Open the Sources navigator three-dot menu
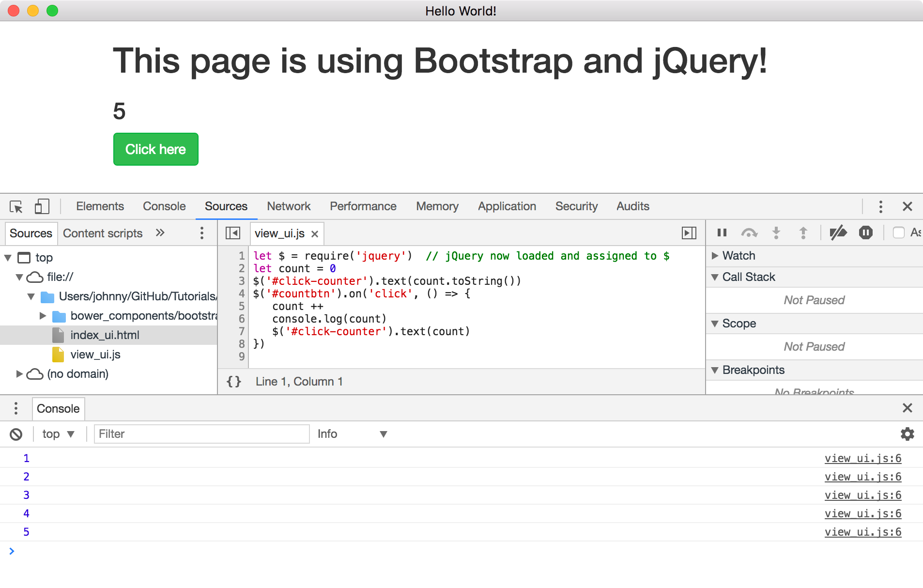Screen dimensions: 923x588 pyautogui.click(x=202, y=233)
